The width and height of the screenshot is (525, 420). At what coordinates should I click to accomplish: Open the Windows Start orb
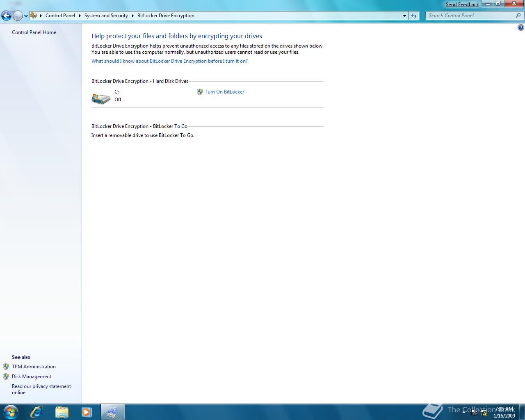coord(11,412)
